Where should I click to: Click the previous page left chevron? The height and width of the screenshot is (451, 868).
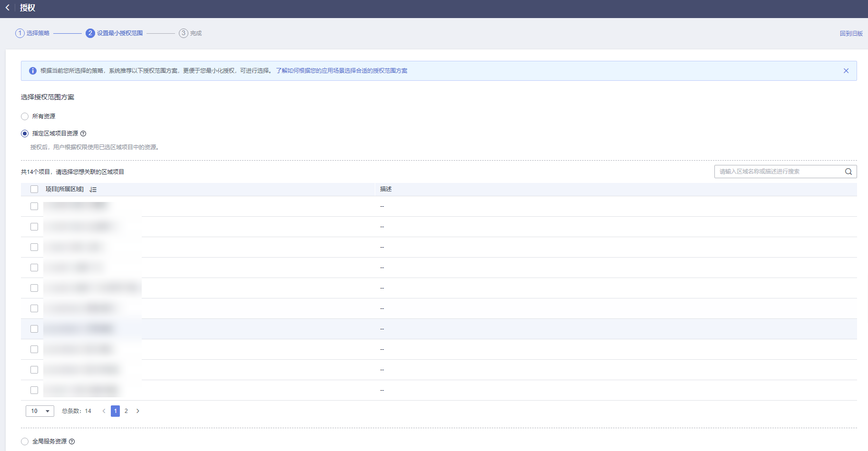click(x=104, y=411)
